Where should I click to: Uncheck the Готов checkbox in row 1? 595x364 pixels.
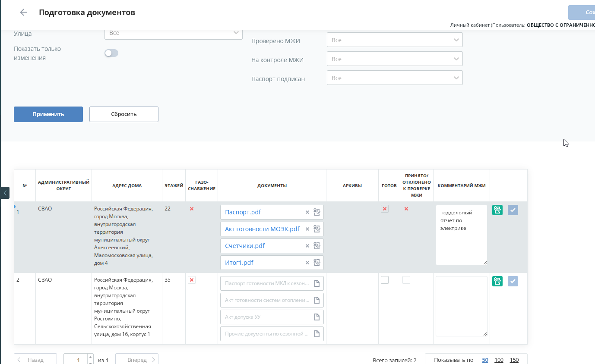tap(385, 209)
